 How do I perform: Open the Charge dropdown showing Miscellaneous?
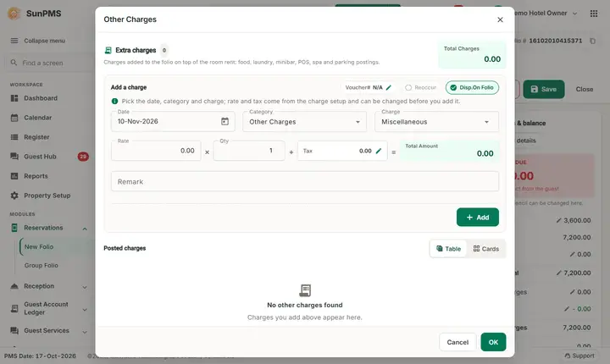436,122
